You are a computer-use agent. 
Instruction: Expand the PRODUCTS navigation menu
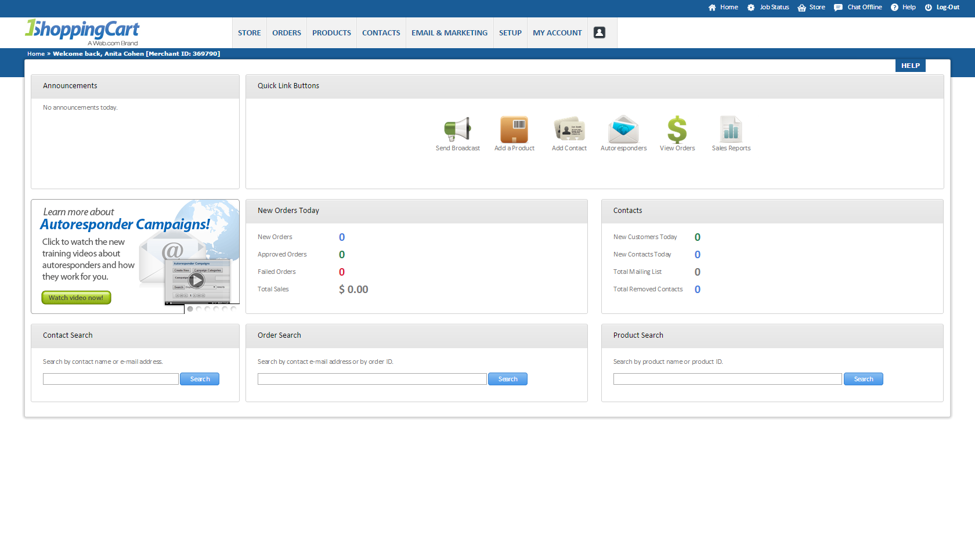click(x=331, y=33)
